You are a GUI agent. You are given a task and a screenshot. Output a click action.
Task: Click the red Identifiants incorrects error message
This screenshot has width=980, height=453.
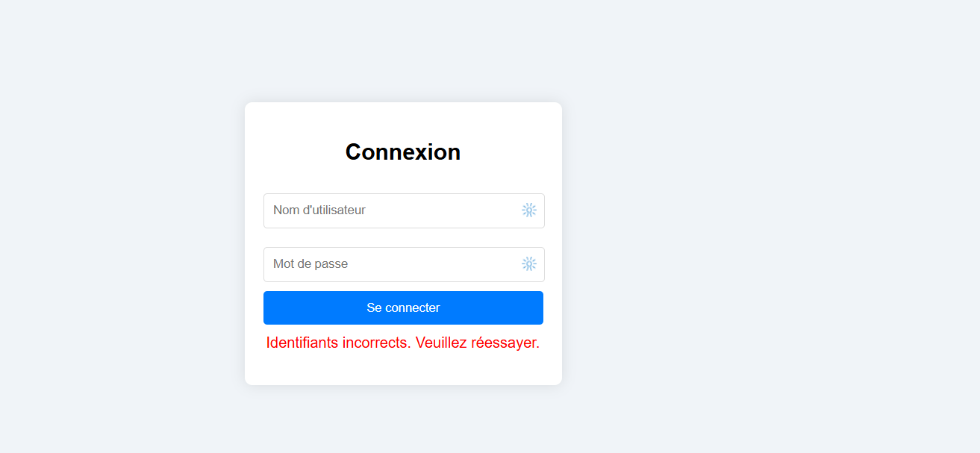(338, 343)
